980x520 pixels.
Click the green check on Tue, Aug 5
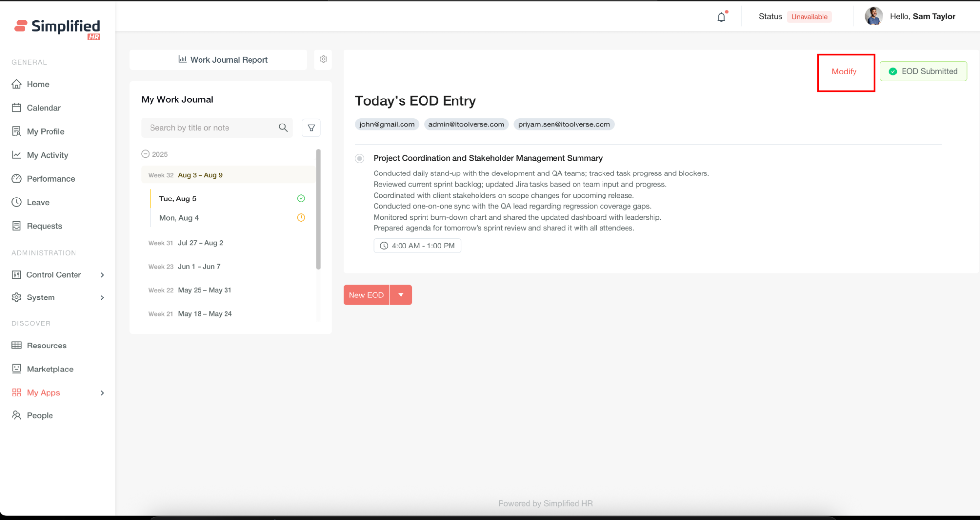click(301, 198)
